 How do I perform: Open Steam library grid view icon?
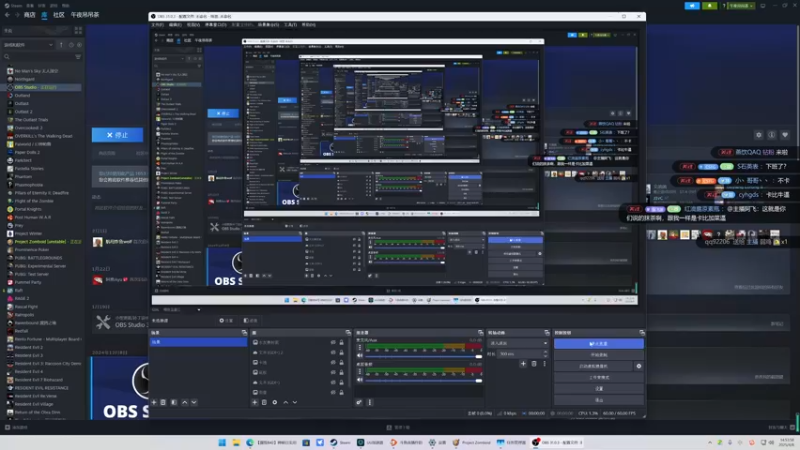78,31
